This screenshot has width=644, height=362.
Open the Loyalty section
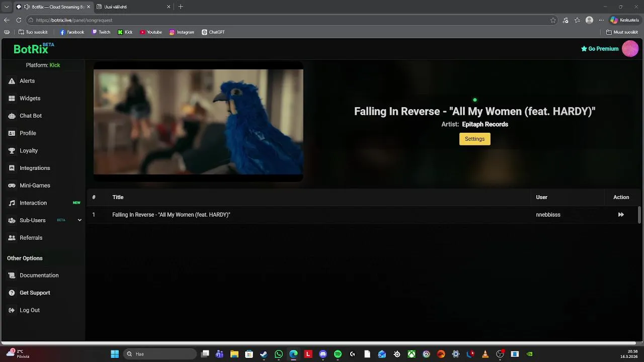click(x=29, y=151)
